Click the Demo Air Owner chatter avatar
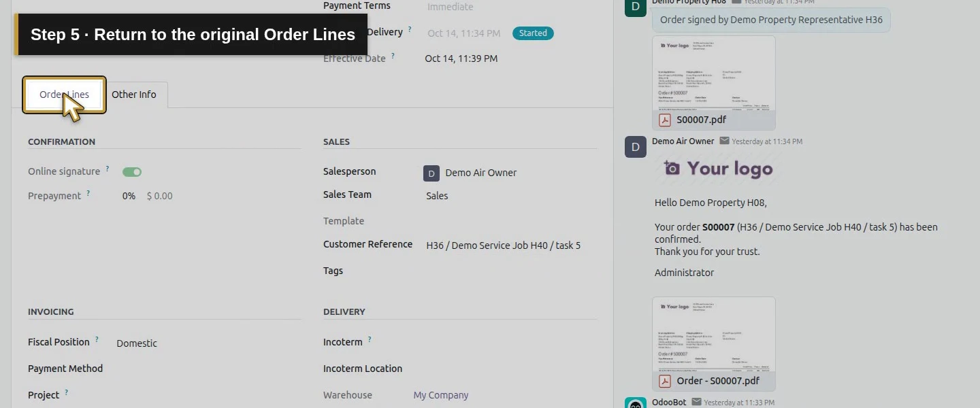 636,147
